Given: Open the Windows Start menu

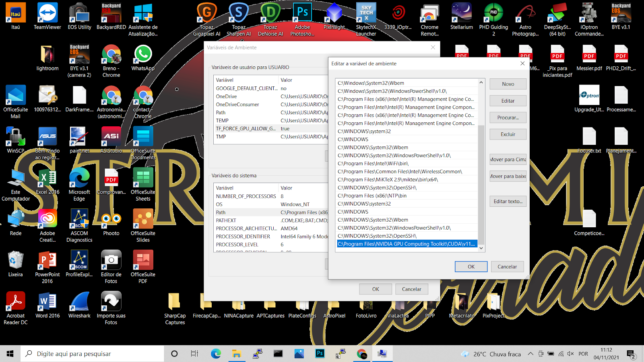Looking at the screenshot, I should point(10,354).
